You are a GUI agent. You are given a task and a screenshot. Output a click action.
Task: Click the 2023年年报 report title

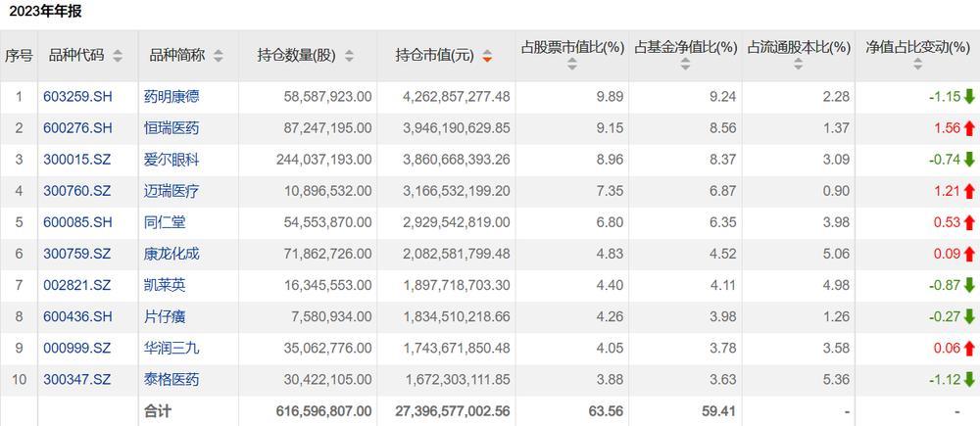click(x=45, y=11)
